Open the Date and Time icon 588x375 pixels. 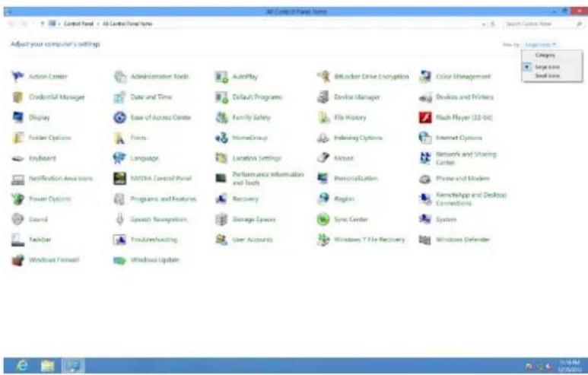click(x=120, y=97)
